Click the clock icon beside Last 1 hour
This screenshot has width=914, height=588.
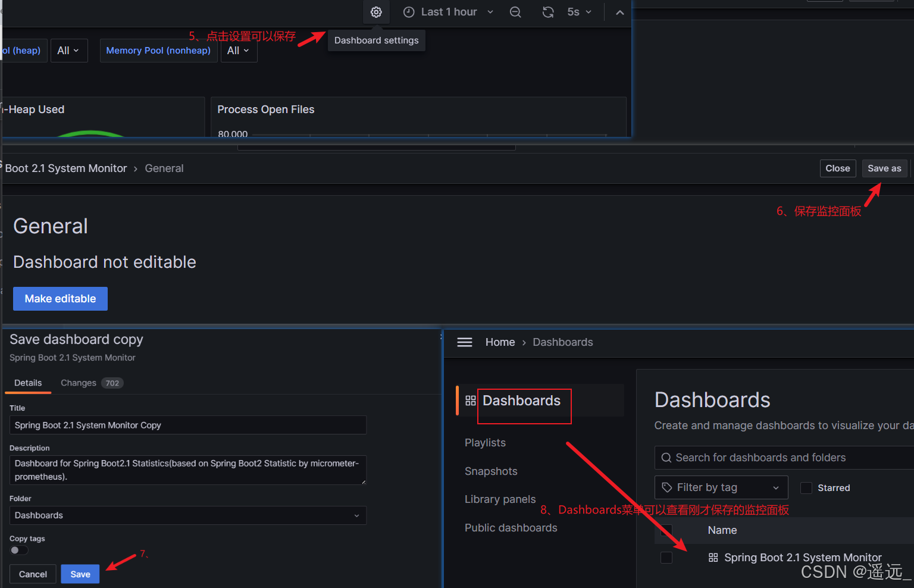click(x=409, y=12)
